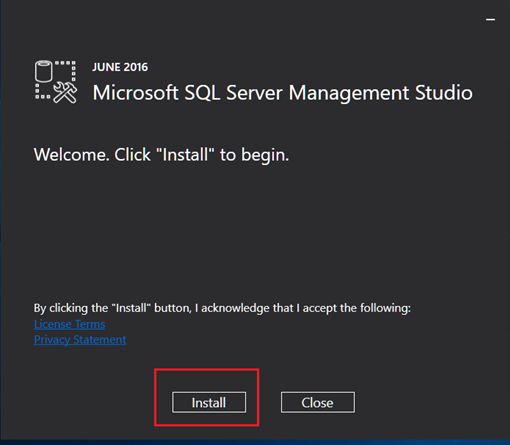
Task: Click the Microsoft SQL Server Management Studio title
Action: (x=282, y=93)
